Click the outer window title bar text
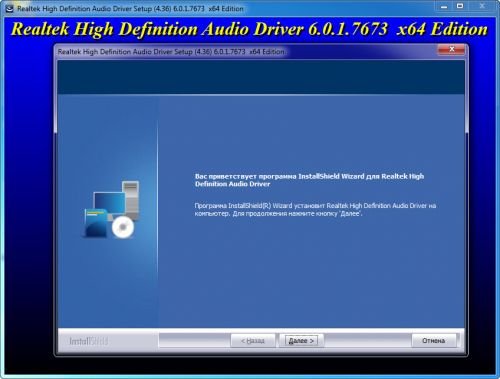The image size is (500, 379). tap(130, 9)
